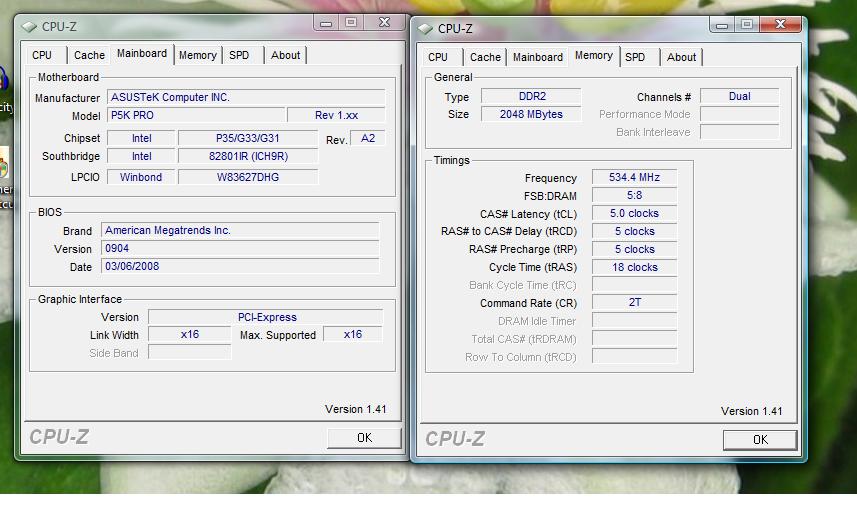857x512 pixels.
Task: Click the CPU-Z icon in the left window's title bar
Action: [29, 27]
